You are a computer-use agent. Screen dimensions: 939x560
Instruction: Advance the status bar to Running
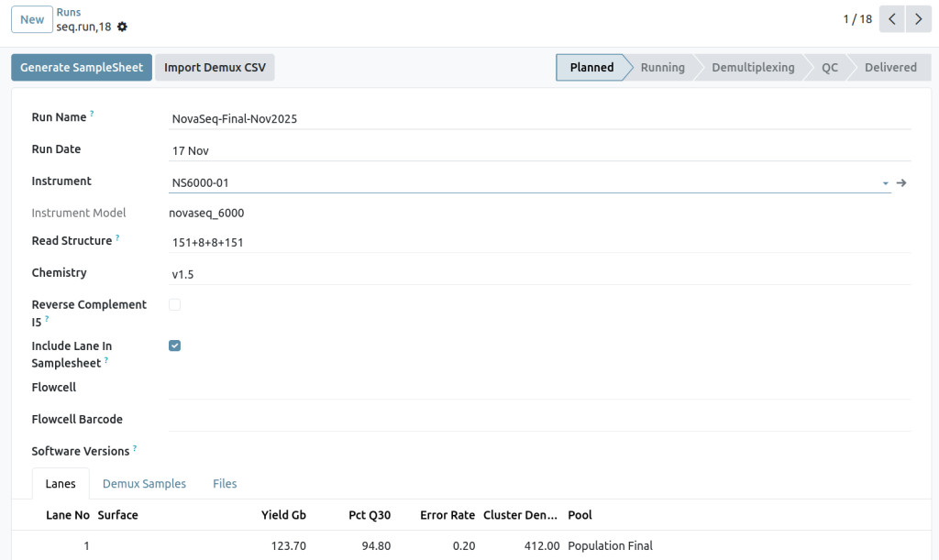(662, 67)
